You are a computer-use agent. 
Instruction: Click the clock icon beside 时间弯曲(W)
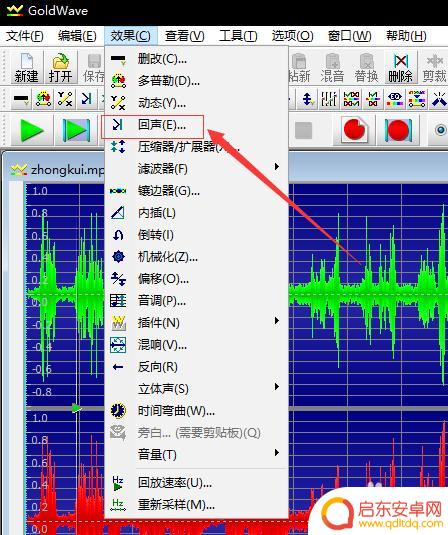pos(118,410)
